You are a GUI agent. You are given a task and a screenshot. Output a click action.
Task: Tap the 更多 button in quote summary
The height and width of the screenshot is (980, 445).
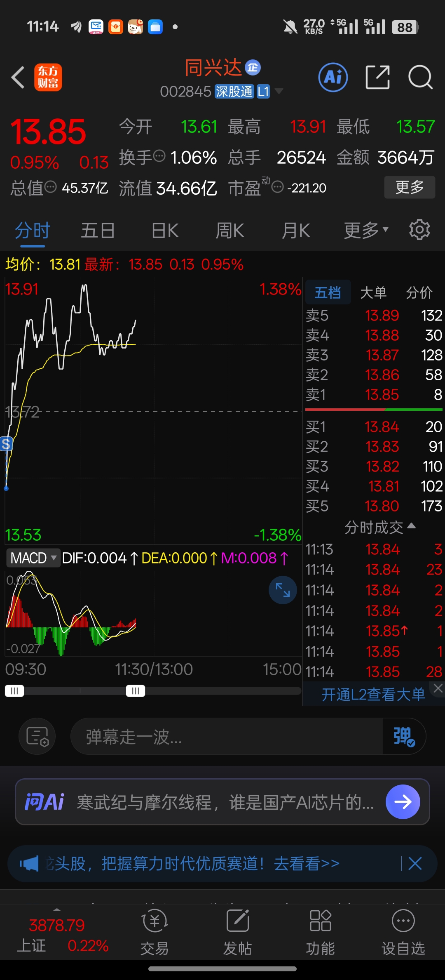tap(410, 187)
